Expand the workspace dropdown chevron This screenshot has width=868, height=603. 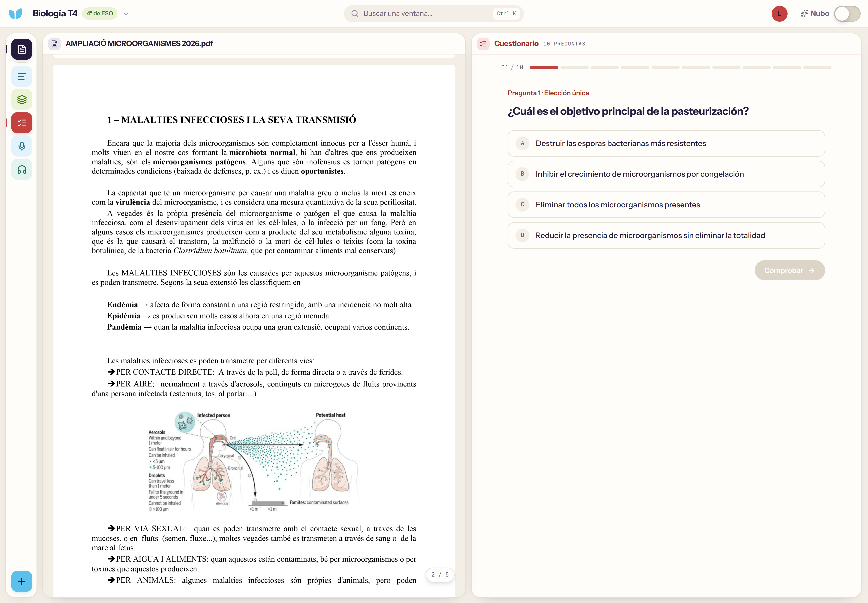126,14
